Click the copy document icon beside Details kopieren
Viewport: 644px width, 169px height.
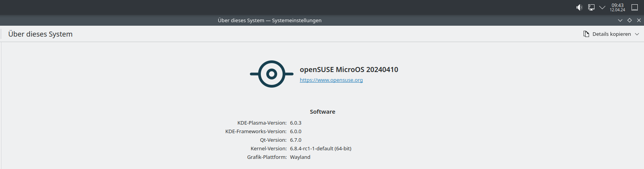tap(586, 34)
